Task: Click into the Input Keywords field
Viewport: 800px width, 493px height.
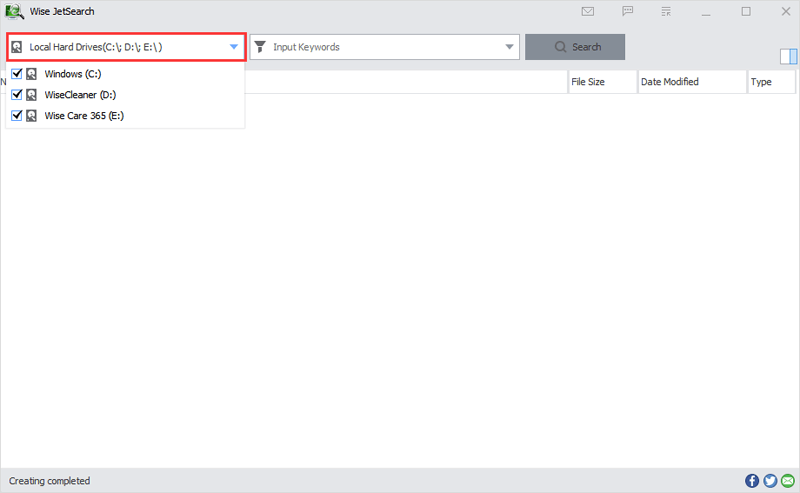Action: click(x=385, y=47)
